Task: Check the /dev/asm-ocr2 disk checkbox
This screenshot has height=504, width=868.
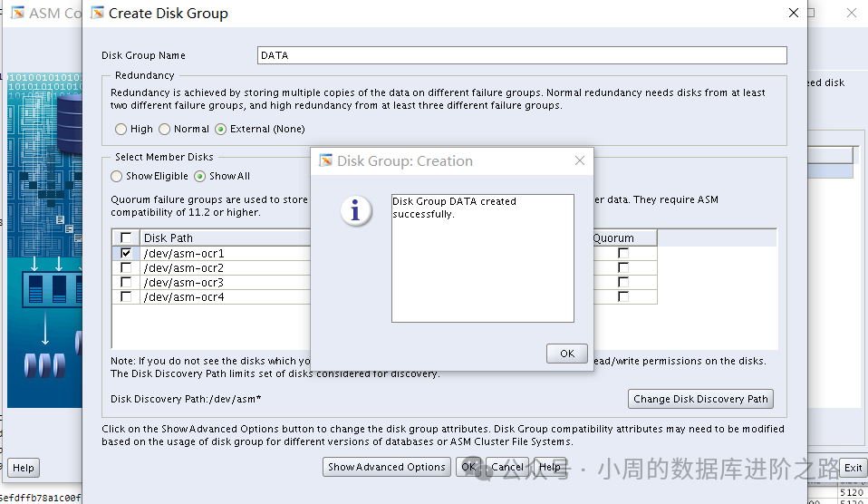Action: coord(126,268)
